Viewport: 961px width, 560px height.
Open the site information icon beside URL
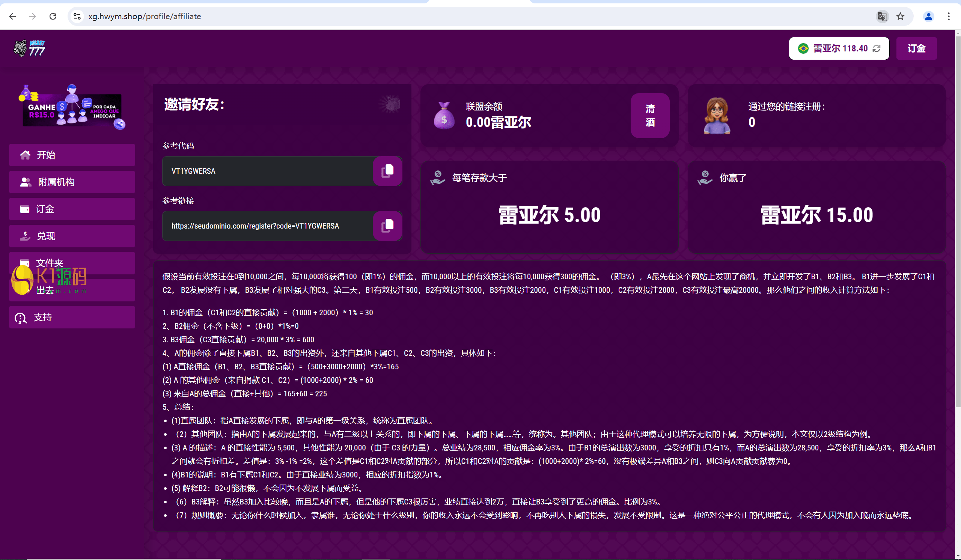pyautogui.click(x=77, y=17)
